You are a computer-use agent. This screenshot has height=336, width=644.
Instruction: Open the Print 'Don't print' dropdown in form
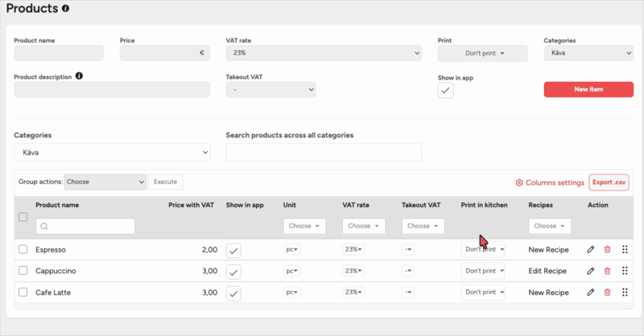point(482,53)
